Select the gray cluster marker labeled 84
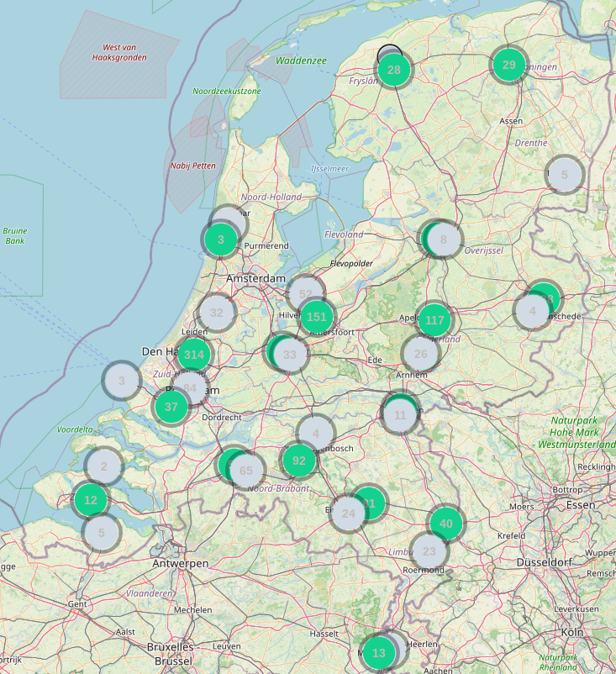Image resolution: width=616 pixels, height=674 pixels. pos(190,388)
